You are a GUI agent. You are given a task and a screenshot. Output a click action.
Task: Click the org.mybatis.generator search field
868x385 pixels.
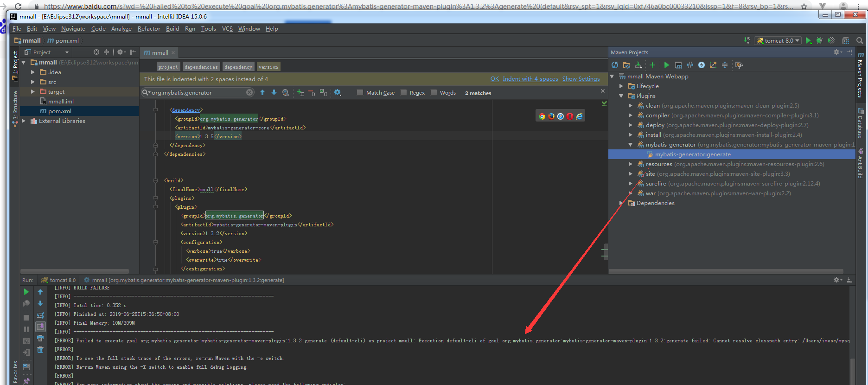(x=198, y=93)
